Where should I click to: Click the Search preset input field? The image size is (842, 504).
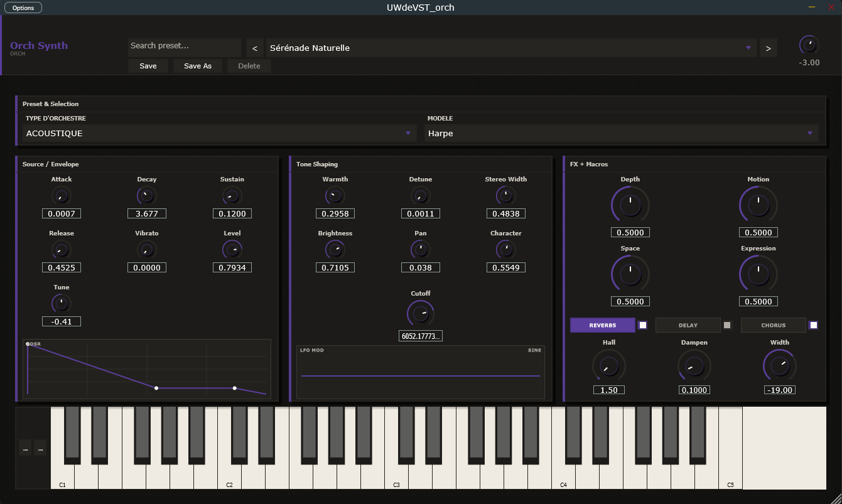click(x=184, y=46)
